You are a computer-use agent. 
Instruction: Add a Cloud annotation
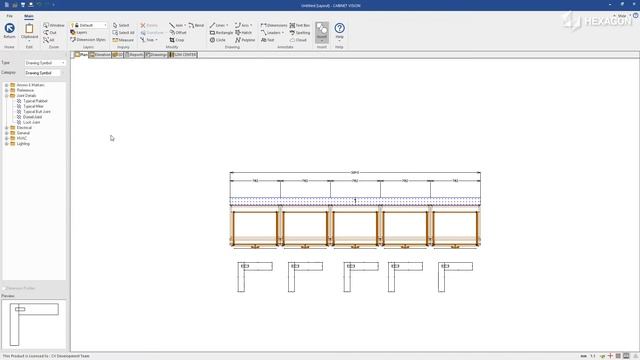(x=298, y=40)
